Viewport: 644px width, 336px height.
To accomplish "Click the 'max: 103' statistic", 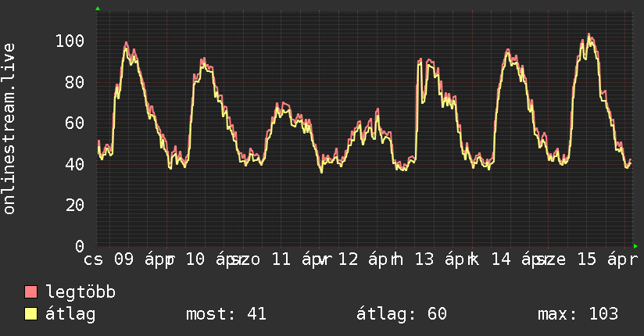I will tap(578, 314).
